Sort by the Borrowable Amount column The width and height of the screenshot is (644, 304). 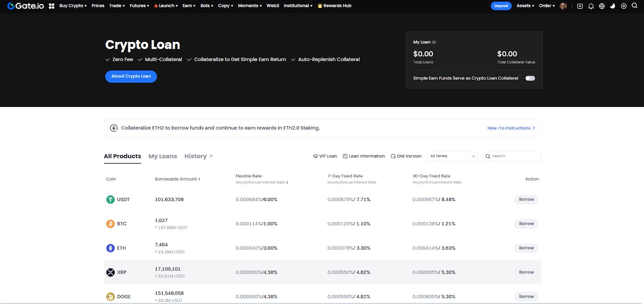[177, 179]
